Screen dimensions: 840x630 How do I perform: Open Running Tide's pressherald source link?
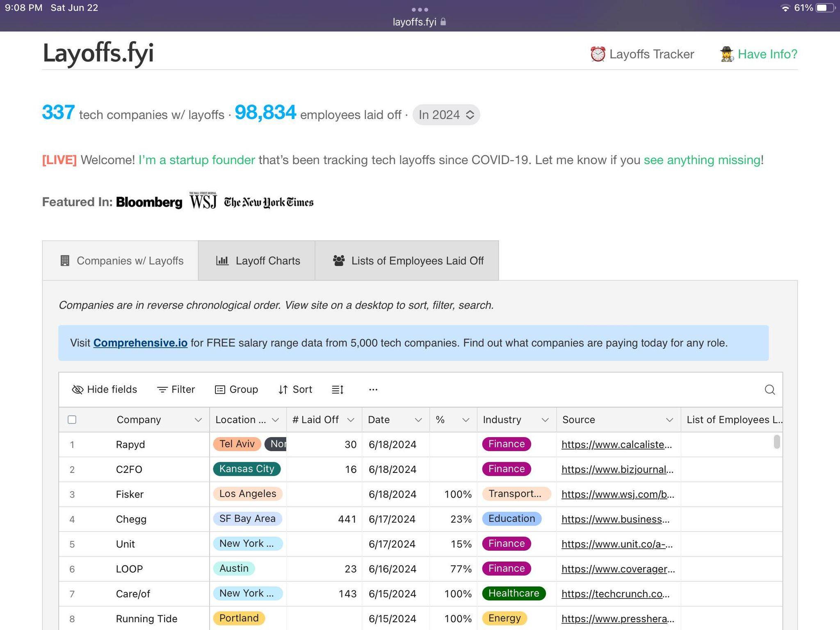(x=618, y=619)
